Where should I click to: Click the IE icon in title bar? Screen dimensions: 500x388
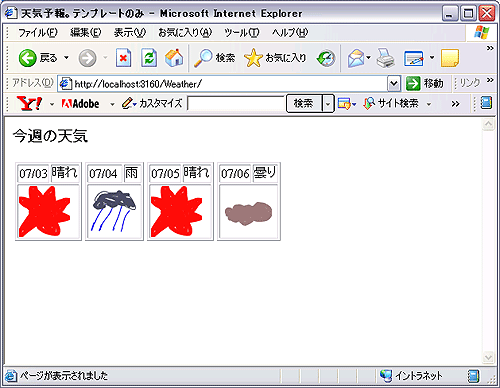tap(11, 13)
